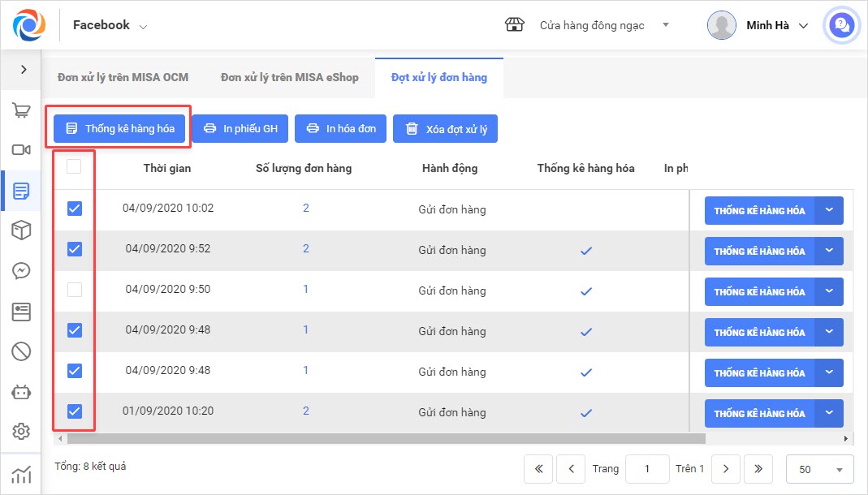The image size is (868, 495).
Task: Open the shopping cart sidebar icon
Action: point(21,111)
